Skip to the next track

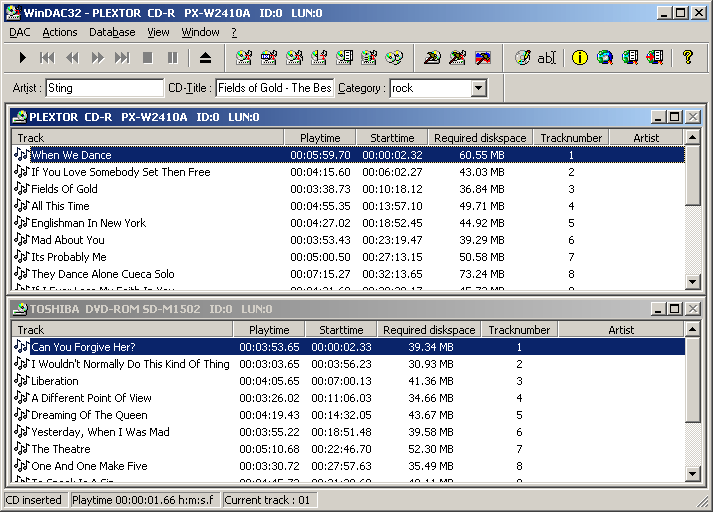122,58
